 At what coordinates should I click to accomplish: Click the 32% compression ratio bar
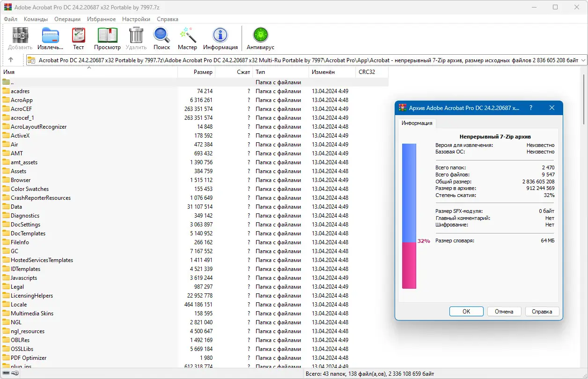point(409,261)
